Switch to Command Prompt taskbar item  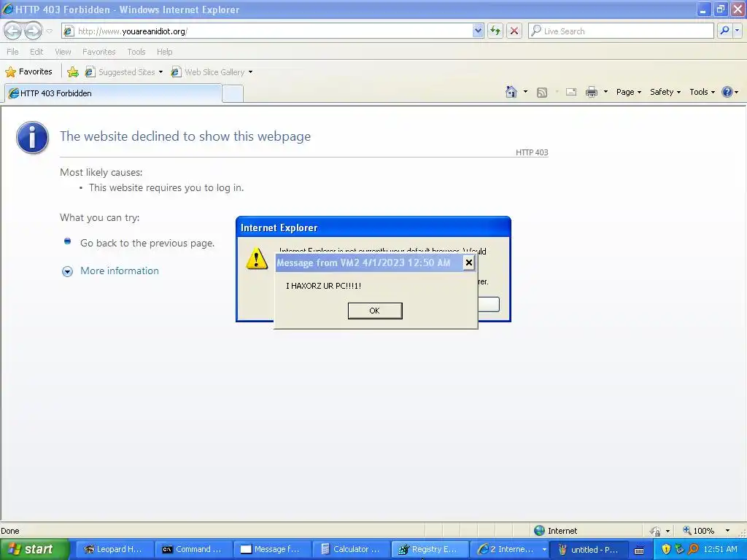(193, 549)
